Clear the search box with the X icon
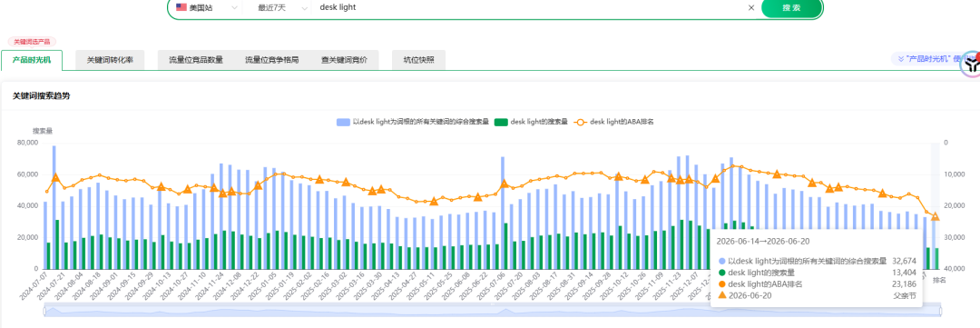Image resolution: width=980 pixels, height=328 pixels. pos(751,7)
